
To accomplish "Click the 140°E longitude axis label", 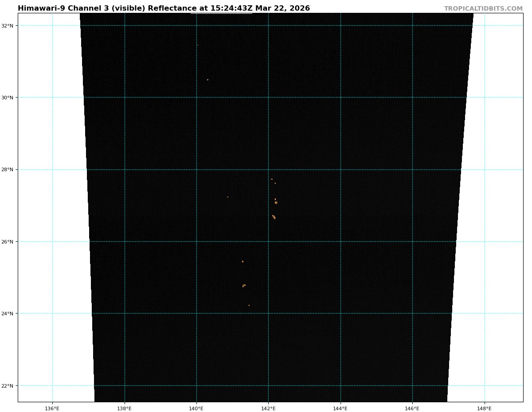I will [196, 408].
